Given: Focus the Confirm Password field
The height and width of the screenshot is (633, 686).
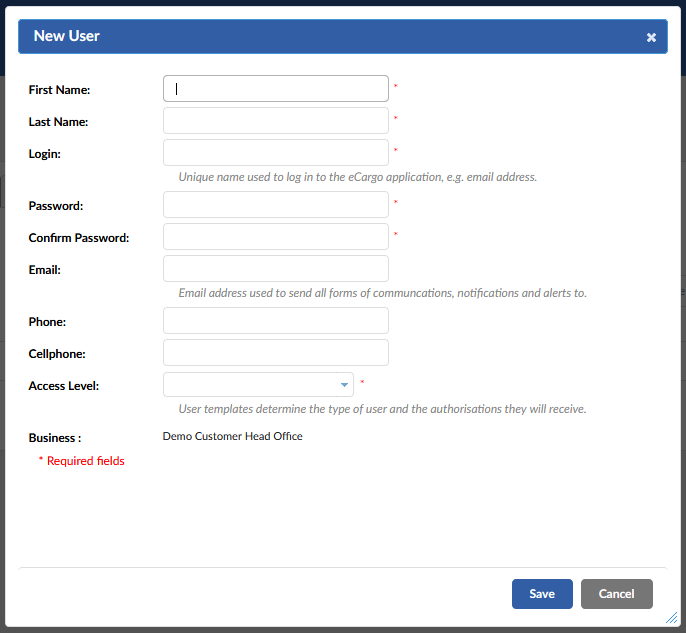Looking at the screenshot, I should [x=276, y=237].
